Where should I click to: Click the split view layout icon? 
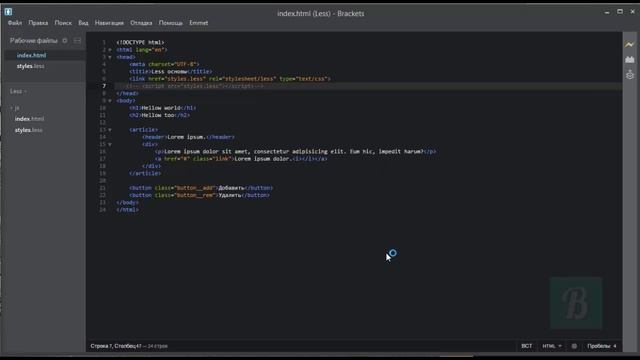(x=77, y=41)
